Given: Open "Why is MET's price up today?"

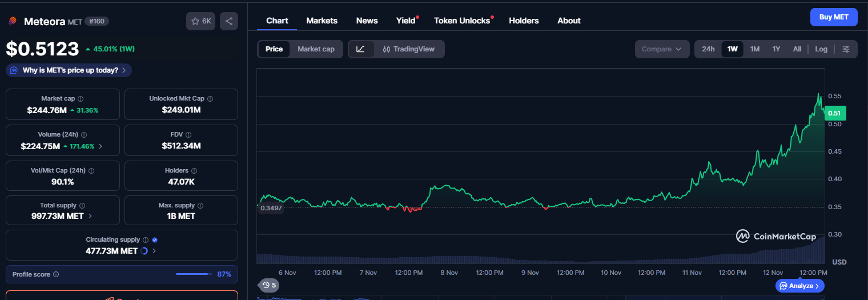Looking at the screenshot, I should pos(70,70).
